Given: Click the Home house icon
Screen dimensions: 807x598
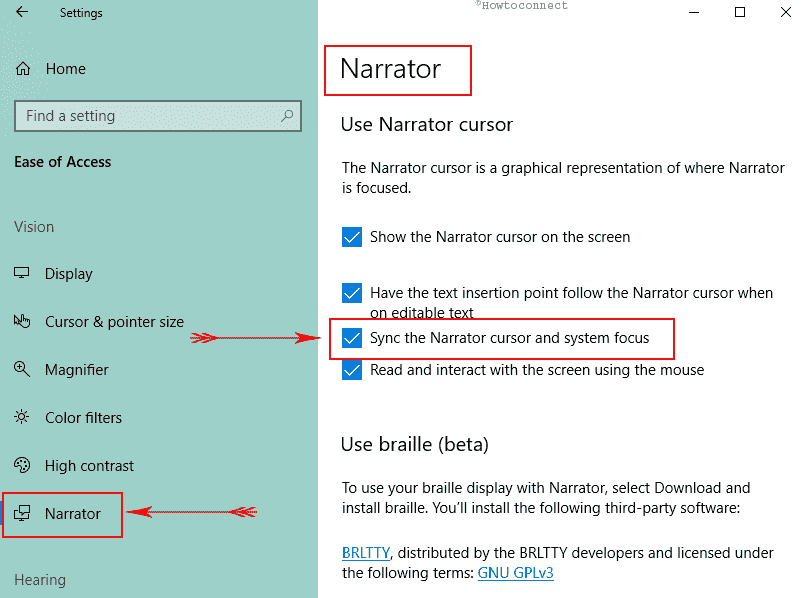Looking at the screenshot, I should (x=23, y=68).
